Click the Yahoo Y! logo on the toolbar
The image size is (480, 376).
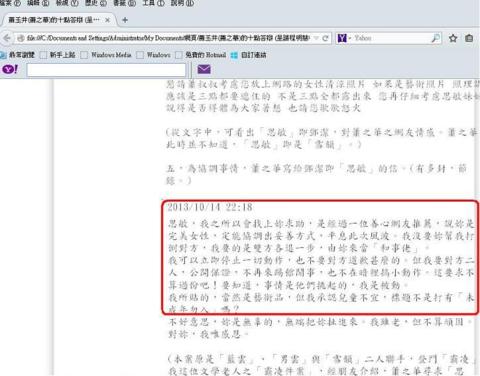[x=10, y=69]
